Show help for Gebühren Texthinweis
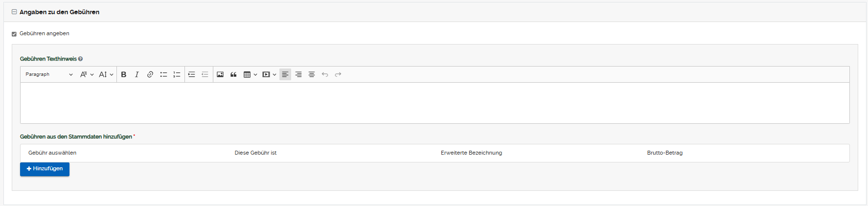This screenshot has height=206, width=868. 80,59
